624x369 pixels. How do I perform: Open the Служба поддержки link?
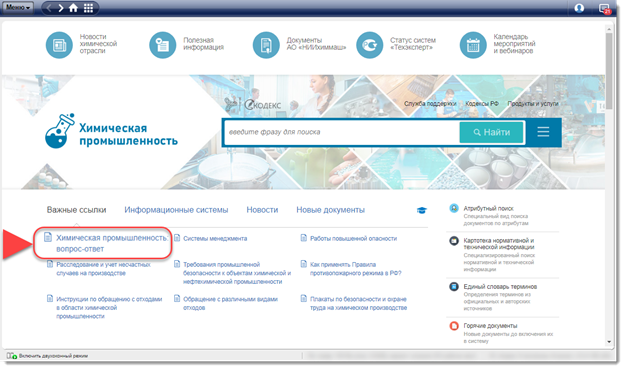coord(430,103)
